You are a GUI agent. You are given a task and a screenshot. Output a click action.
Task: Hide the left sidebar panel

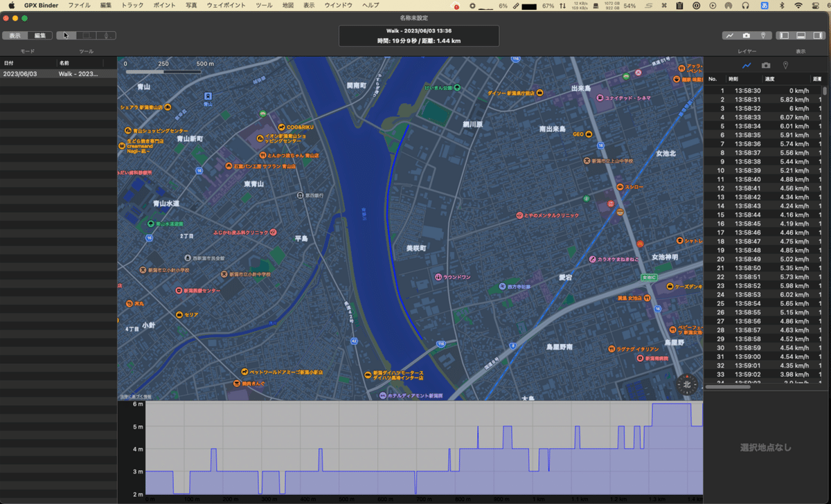coord(785,35)
